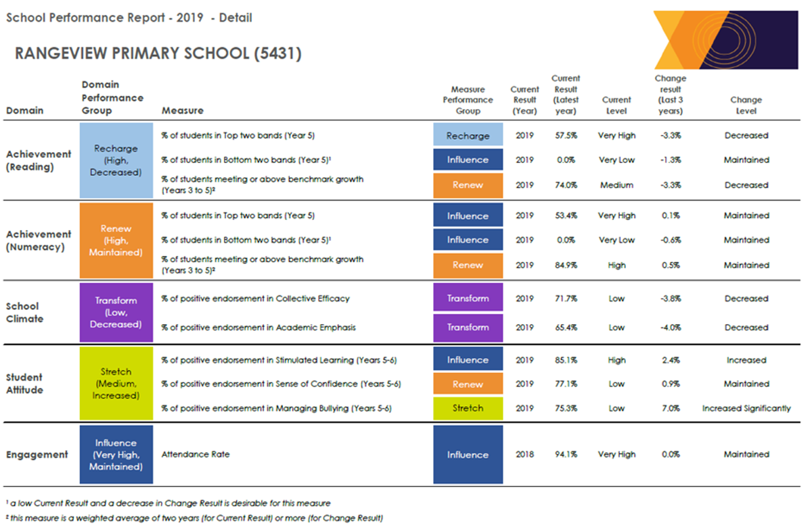Click the 'Student Attitude' domain label

pyautogui.click(x=24, y=384)
